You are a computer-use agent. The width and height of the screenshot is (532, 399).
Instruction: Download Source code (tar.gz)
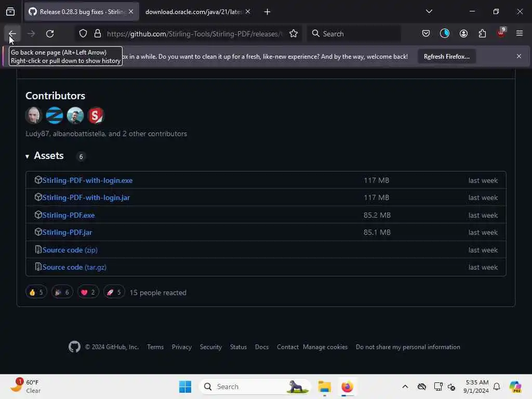74,268
